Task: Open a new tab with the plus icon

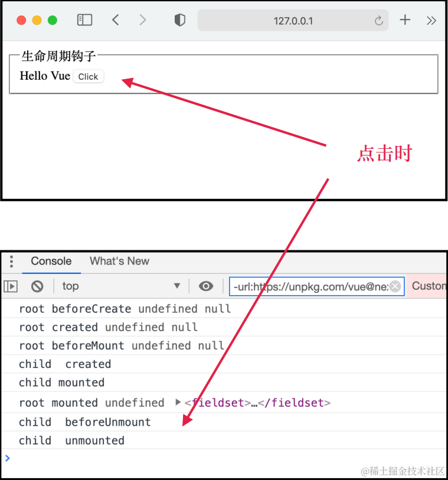Action: point(405,20)
